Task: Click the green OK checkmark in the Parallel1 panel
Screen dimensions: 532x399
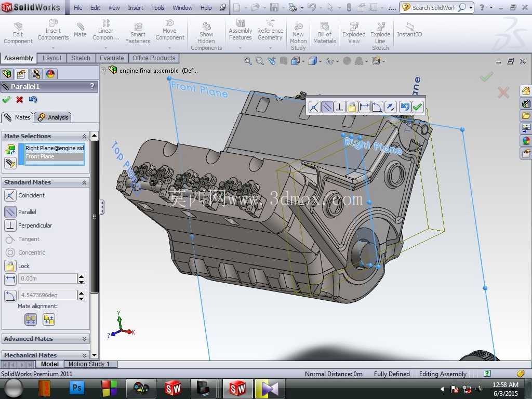Action: (6, 99)
